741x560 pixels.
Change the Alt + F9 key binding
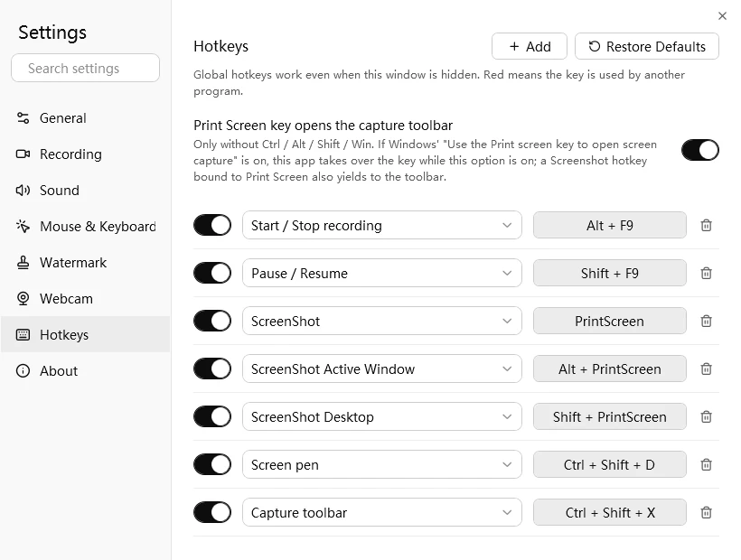[610, 225]
